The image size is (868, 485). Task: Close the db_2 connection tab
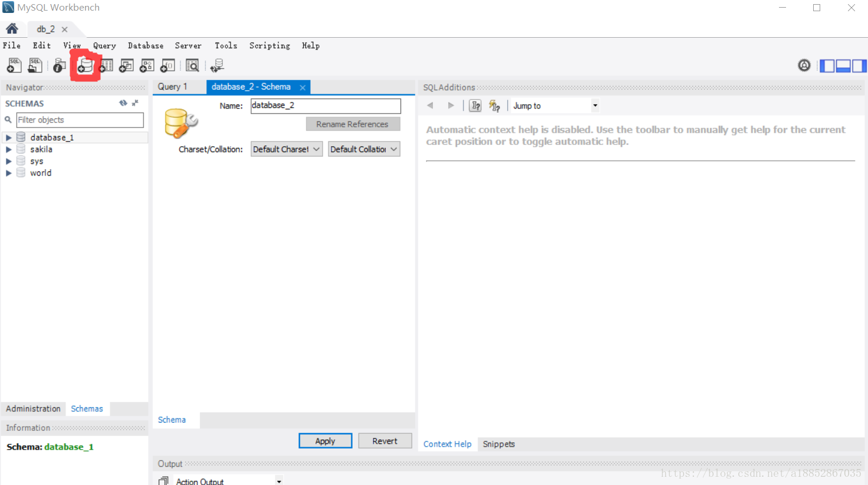(64, 29)
